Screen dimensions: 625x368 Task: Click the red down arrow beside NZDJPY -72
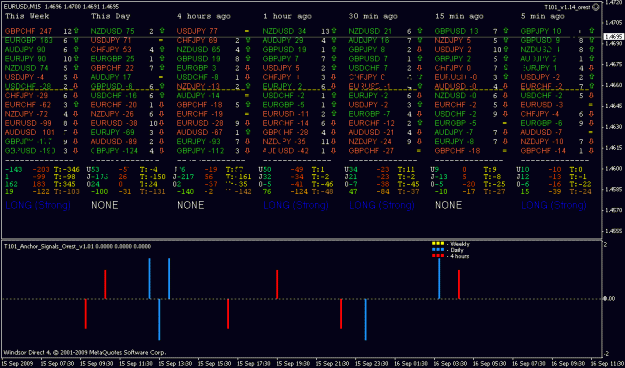tap(76, 114)
